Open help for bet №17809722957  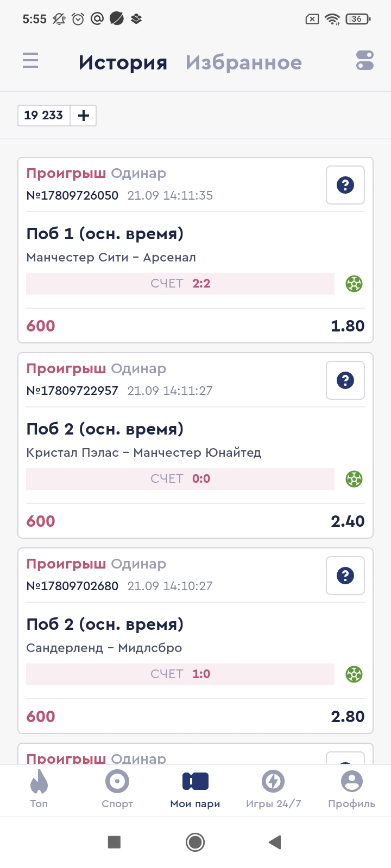(x=345, y=380)
